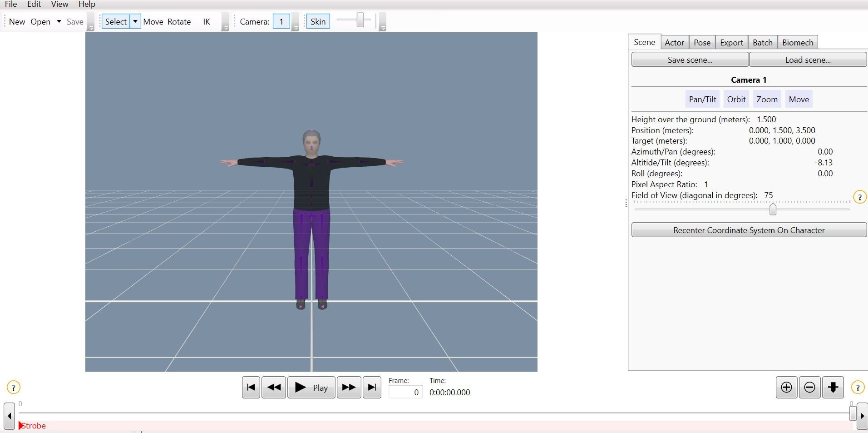The width and height of the screenshot is (868, 433).
Task: Enable Orbit camera mode
Action: pos(736,100)
